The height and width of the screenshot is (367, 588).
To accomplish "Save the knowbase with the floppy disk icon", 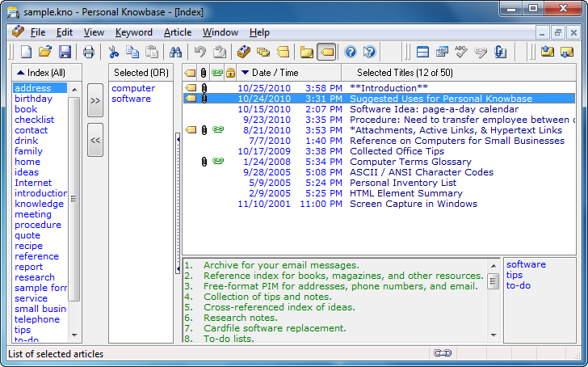I will tap(65, 52).
